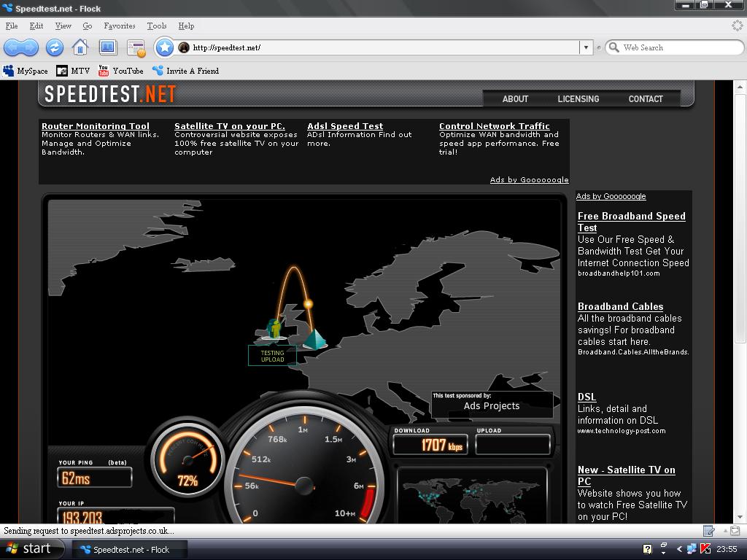747x560 pixels.
Task: Open the web clipboard icon in the status bar
Action: [735, 530]
